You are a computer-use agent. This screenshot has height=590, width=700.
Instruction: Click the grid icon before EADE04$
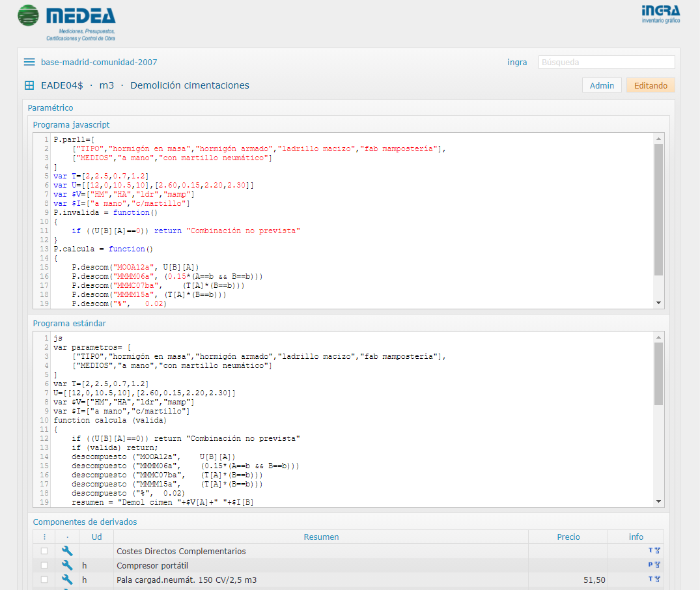point(29,85)
